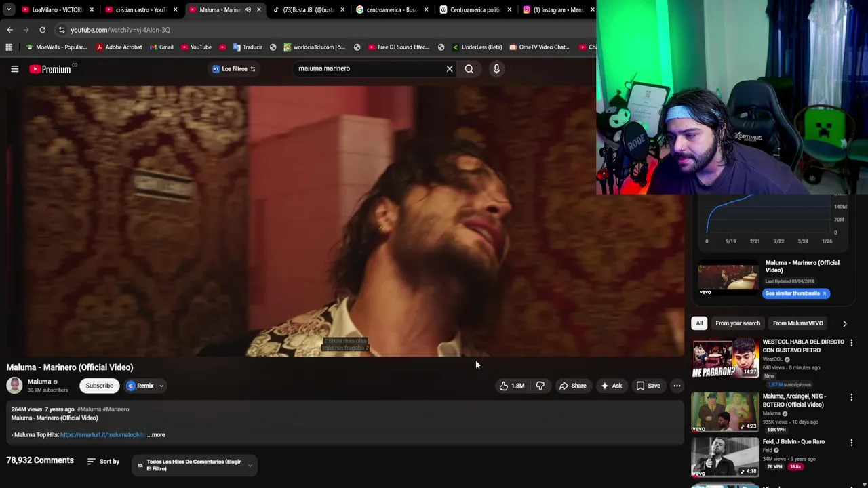The width and height of the screenshot is (868, 488).
Task: Select the All recommendations chip
Action: 699,323
